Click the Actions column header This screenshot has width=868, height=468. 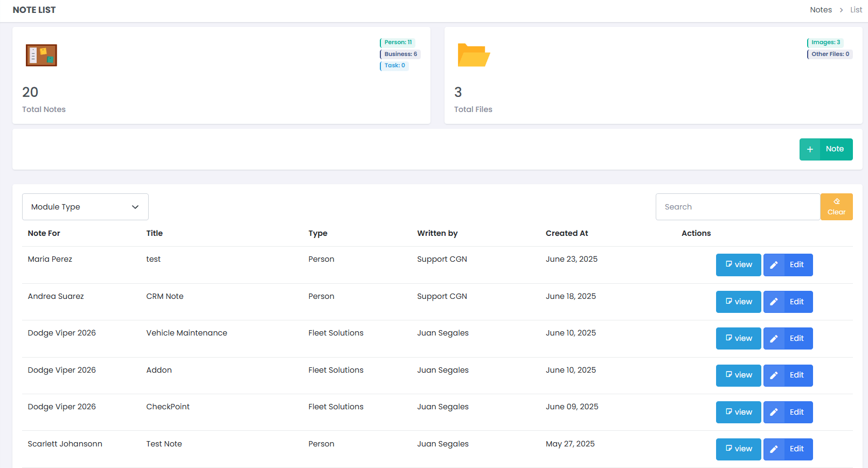tap(696, 233)
